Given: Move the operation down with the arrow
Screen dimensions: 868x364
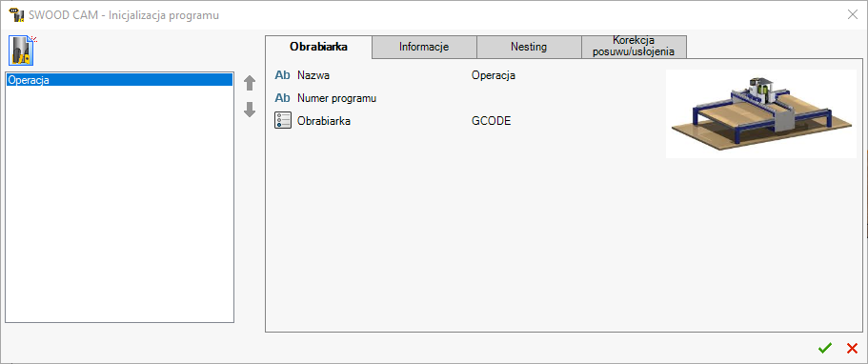Looking at the screenshot, I should (x=250, y=110).
